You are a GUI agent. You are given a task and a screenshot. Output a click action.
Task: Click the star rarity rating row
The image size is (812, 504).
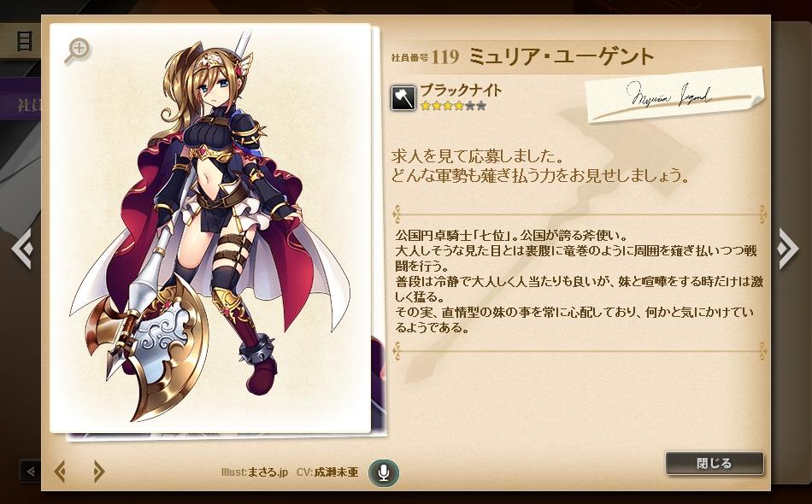point(453,106)
